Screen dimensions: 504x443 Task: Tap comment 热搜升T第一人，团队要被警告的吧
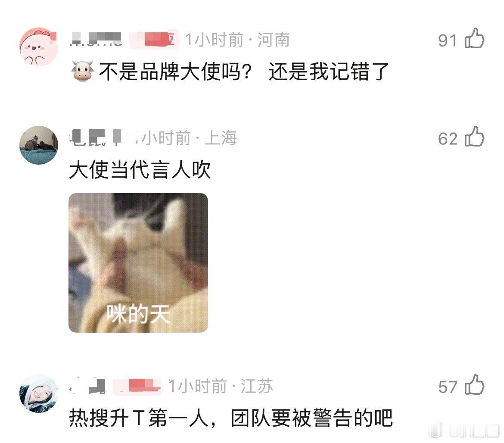click(231, 418)
